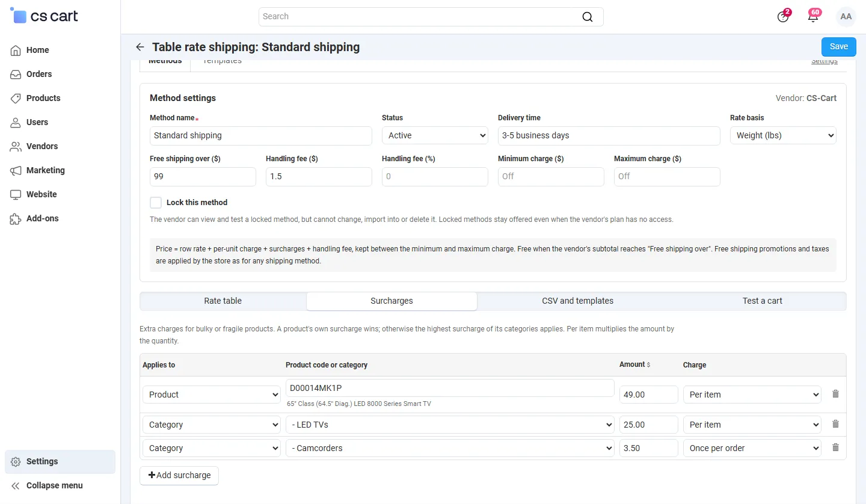Click the Method settings heading

tap(183, 98)
